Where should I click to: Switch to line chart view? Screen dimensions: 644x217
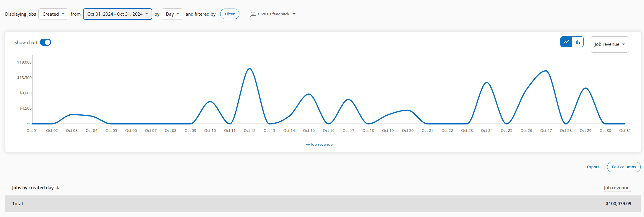[566, 42]
